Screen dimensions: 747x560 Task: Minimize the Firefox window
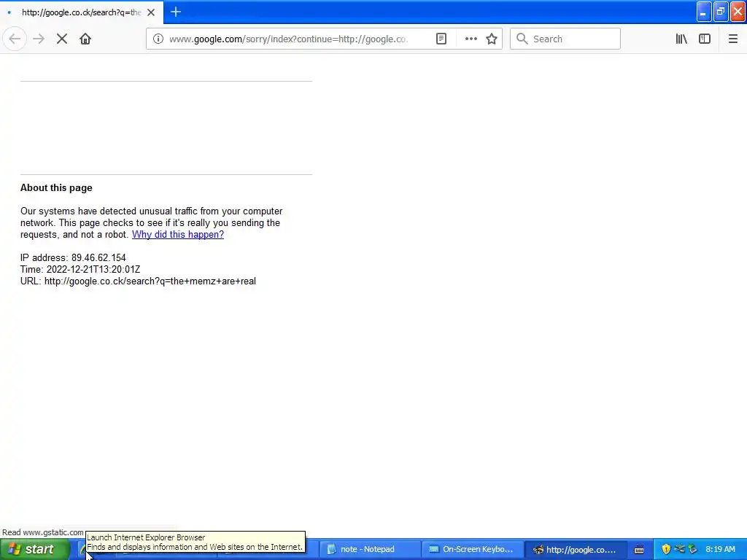[704, 12]
